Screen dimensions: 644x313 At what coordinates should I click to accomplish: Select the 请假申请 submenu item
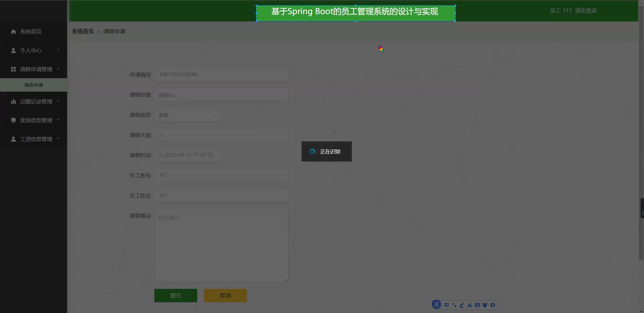[34, 85]
